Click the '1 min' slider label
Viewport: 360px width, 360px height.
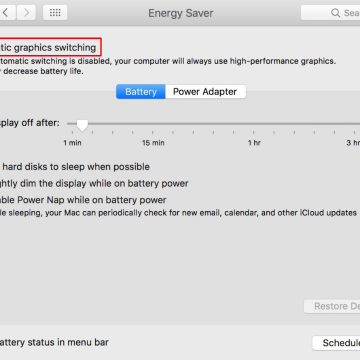73,143
